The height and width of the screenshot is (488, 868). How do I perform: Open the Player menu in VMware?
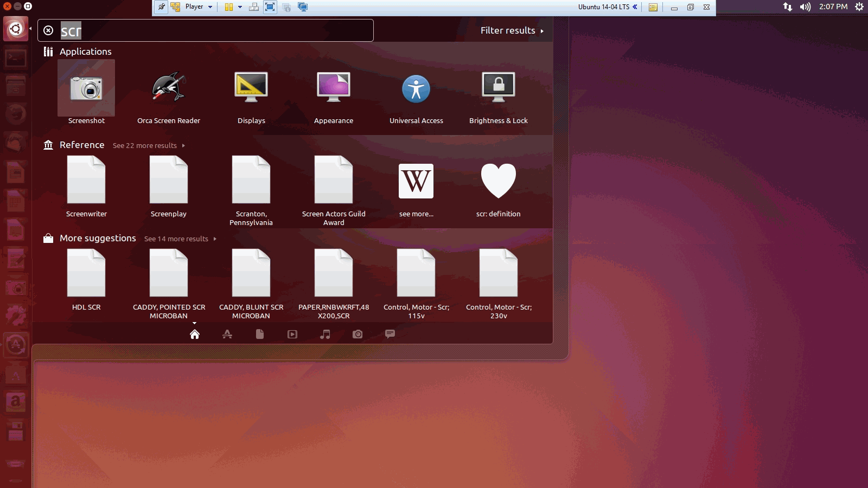[195, 7]
